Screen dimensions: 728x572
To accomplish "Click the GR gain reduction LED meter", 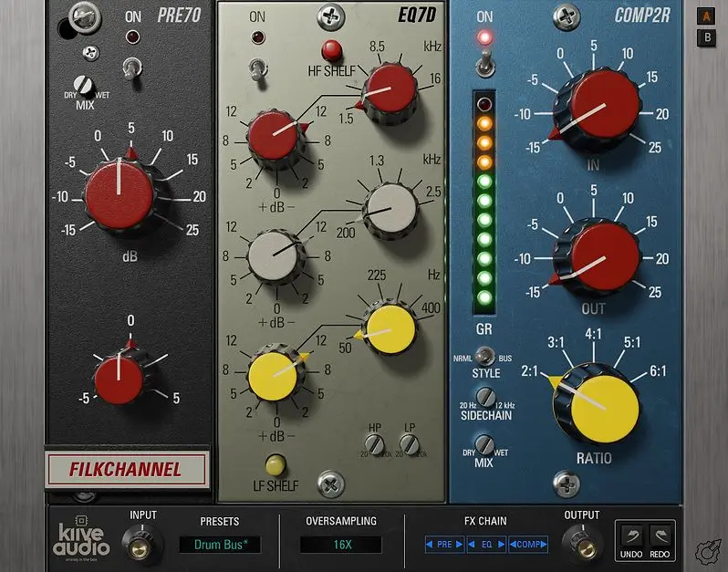I will 484,203.
